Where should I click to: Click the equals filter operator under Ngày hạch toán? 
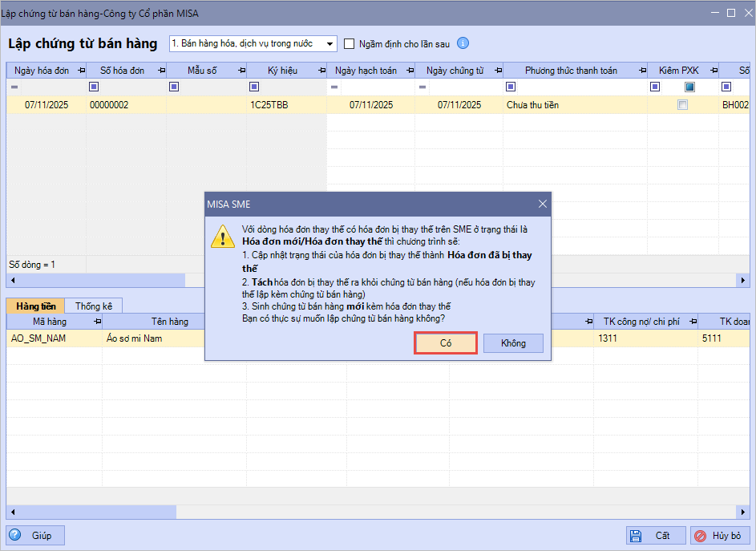pos(334,87)
